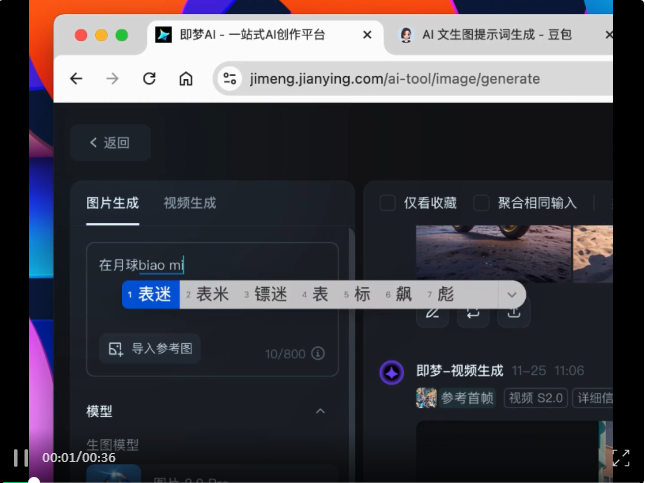Choose candidate 6 飙
Image resolution: width=645 pixels, height=483 pixels.
click(x=399, y=295)
